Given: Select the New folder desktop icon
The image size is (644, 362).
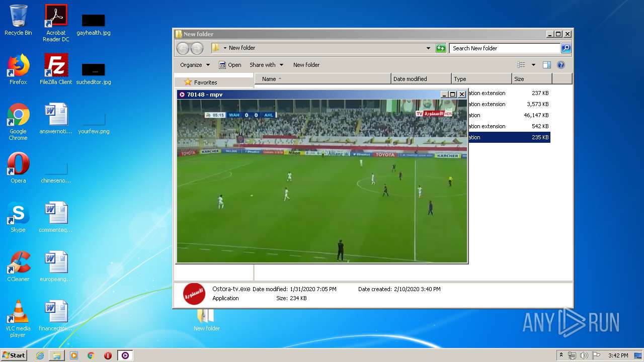Looking at the screenshot, I should point(207,319).
